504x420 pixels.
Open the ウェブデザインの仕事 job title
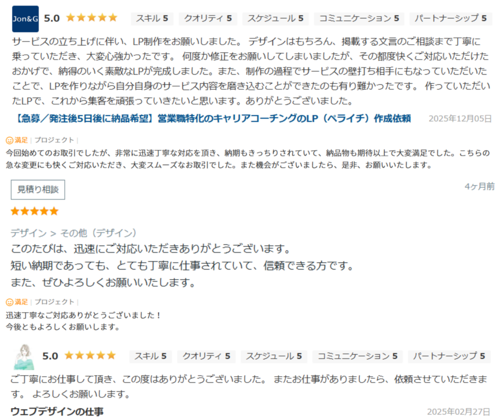(57, 412)
